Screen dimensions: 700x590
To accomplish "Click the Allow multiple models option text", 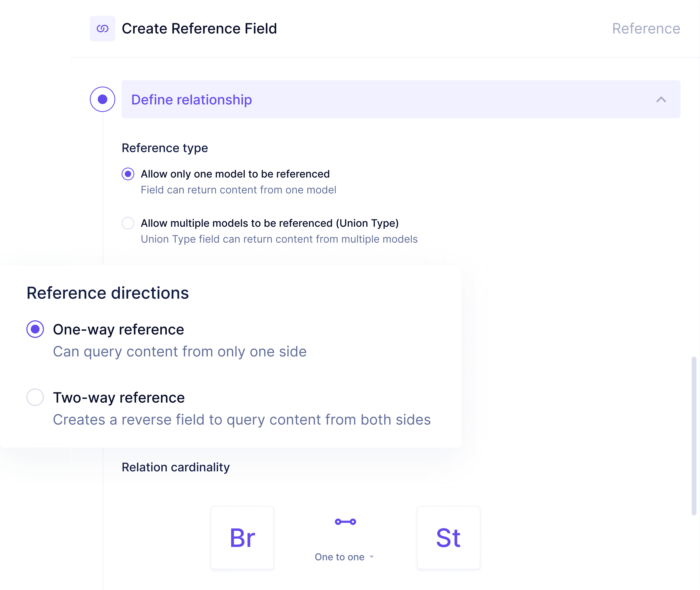I will point(270,223).
